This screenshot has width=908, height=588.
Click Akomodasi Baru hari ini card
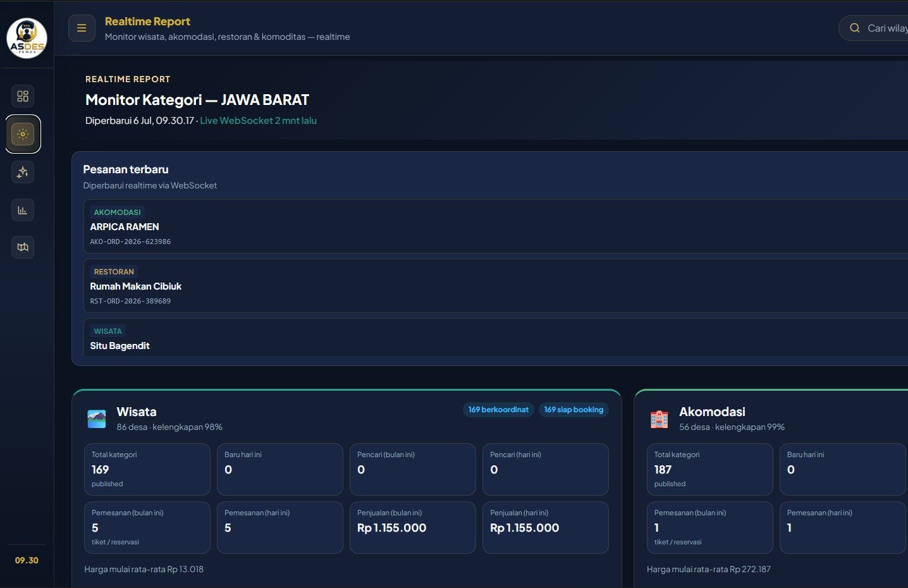click(843, 469)
